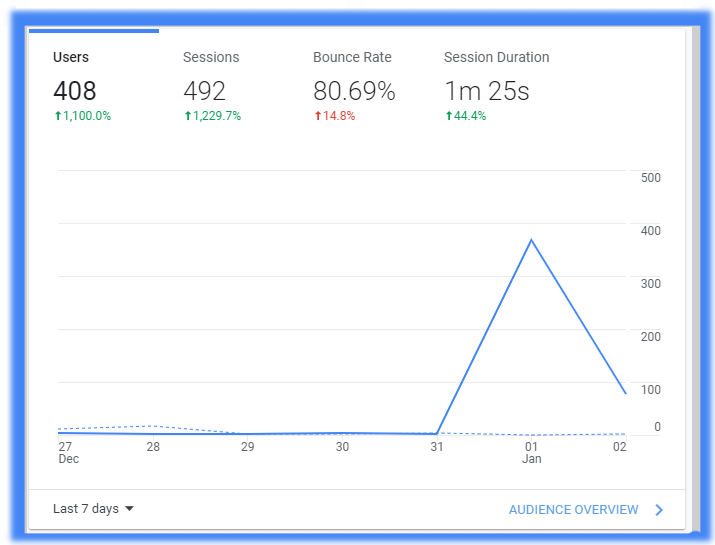This screenshot has height=545, width=715.
Task: Click the green arrow under Session Duration
Action: click(x=449, y=116)
